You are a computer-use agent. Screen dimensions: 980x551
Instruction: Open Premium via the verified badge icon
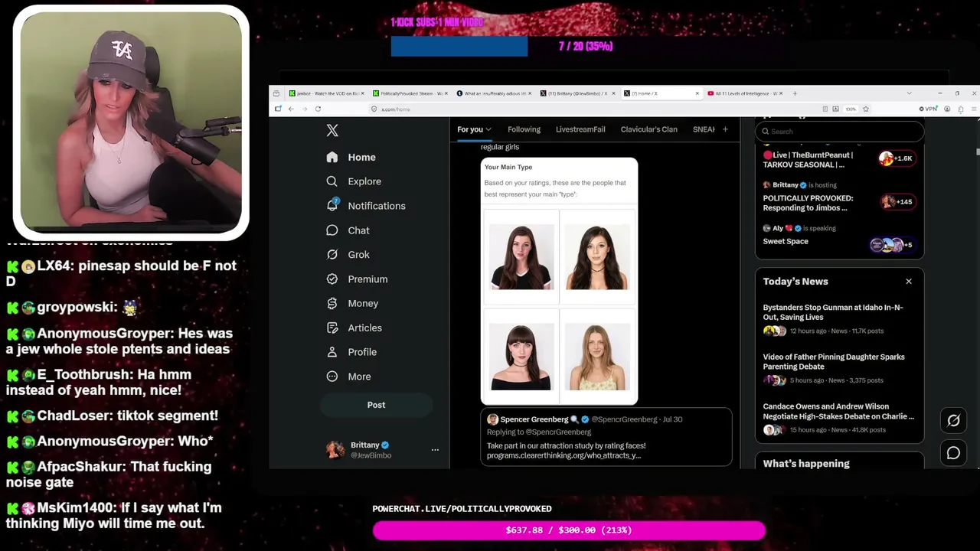coord(332,279)
